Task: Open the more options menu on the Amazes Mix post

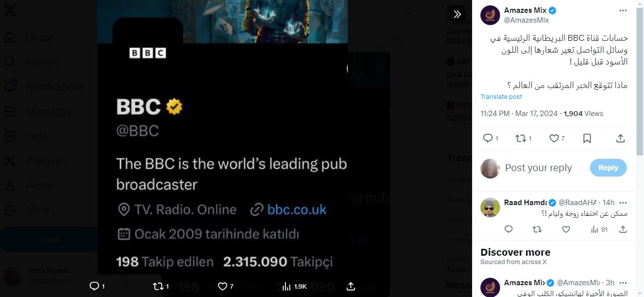Action: (x=623, y=10)
